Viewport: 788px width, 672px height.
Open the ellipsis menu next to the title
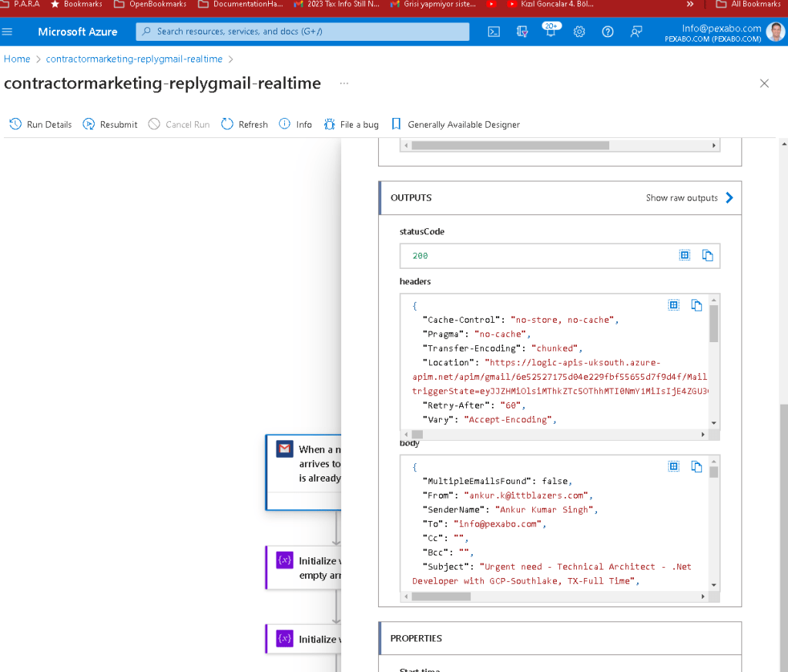[344, 83]
